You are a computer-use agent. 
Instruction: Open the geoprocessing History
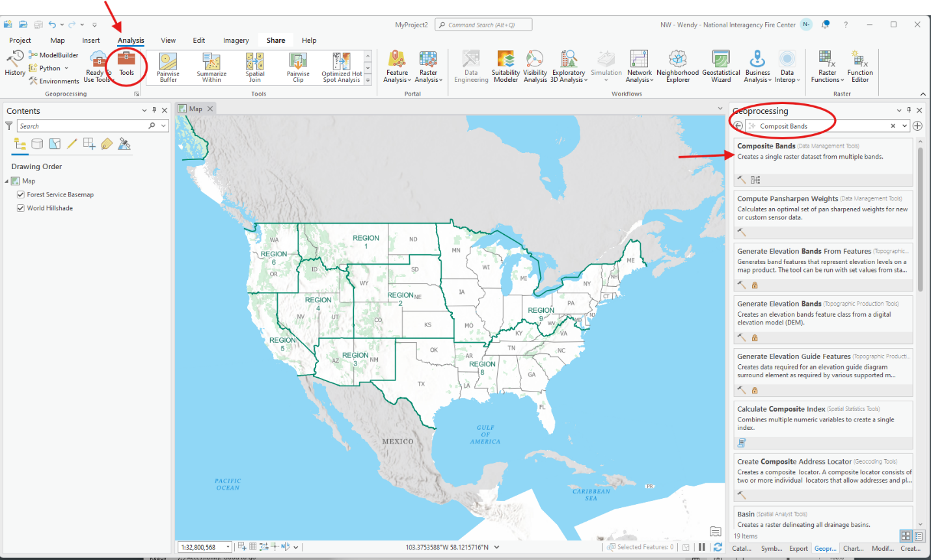point(14,64)
